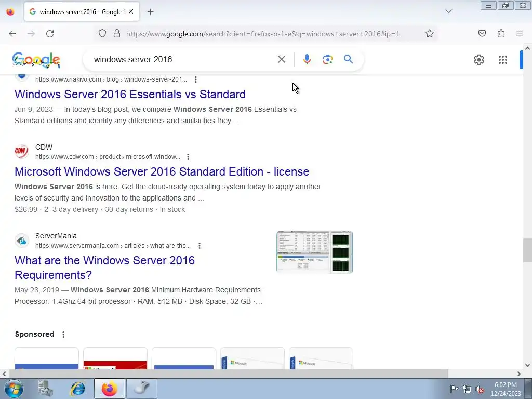Screen dimensions: 532x399
Task: Open more options for nakivo.com result
Action: coord(196,79)
